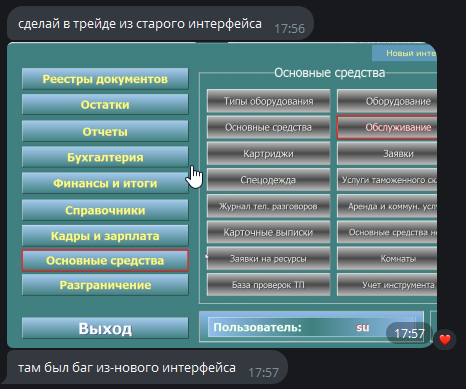The image size is (466, 389).
Task: Open Учет инструмента
Action: pos(387,285)
